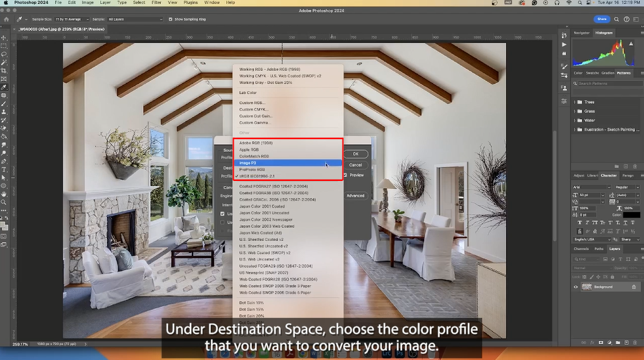Screen dimensions: 644x360
Task: Click the Home icon in options bar
Action: coord(6,19)
